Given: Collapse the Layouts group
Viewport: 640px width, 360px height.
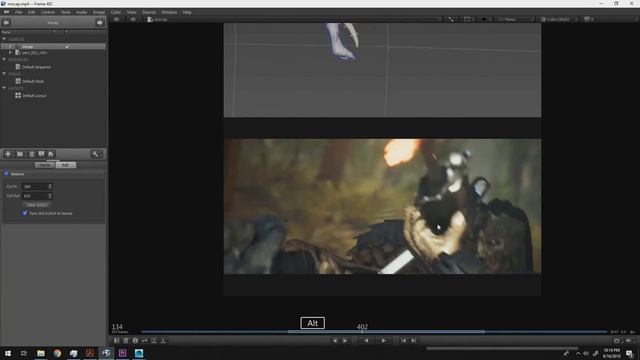Looking at the screenshot, I should point(4,88).
